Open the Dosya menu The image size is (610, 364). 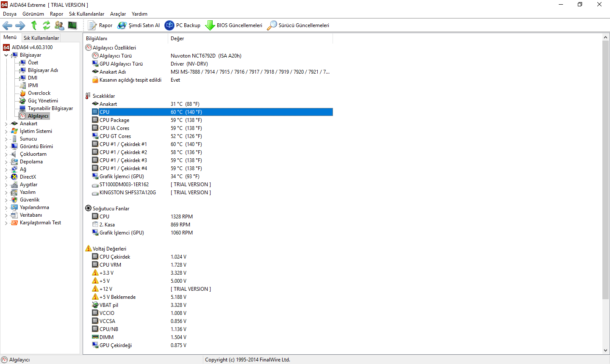coord(10,14)
